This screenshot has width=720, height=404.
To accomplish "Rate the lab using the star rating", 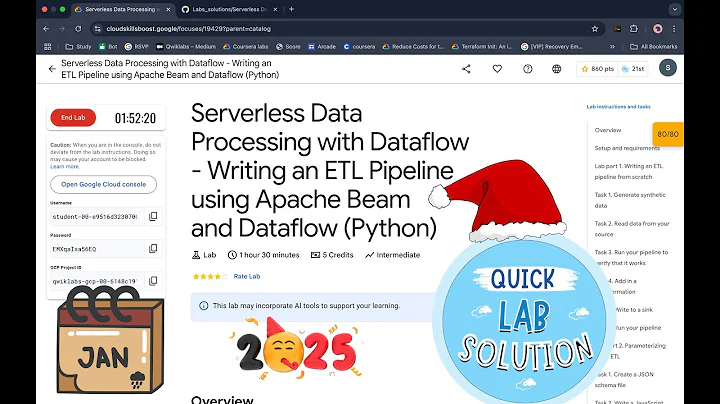I will click(210, 276).
